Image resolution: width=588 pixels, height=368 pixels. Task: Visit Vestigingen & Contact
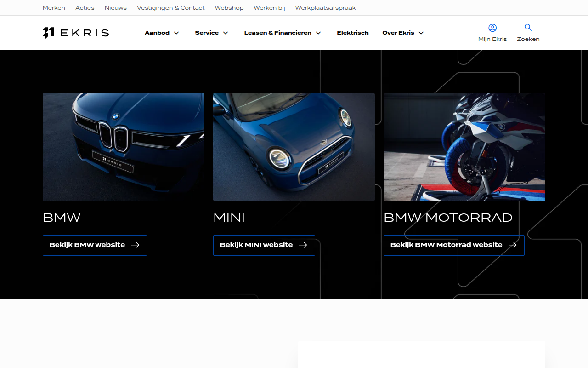coord(171,8)
